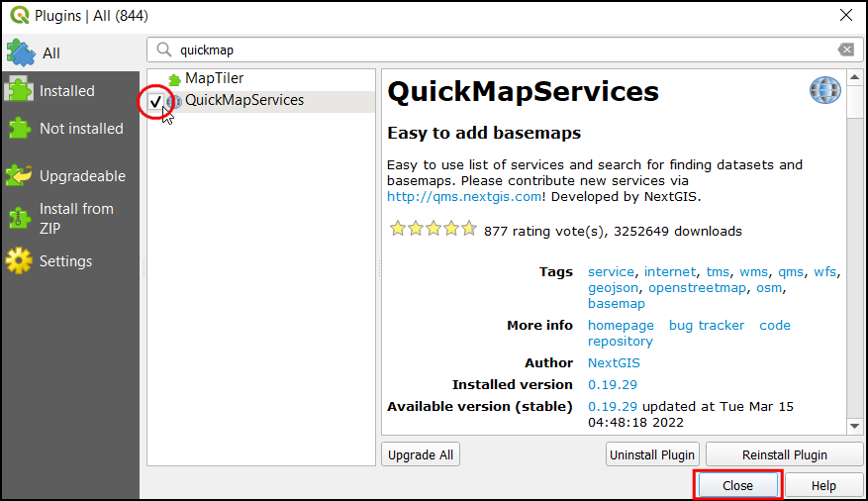
Task: Click the details scrollbar down arrow
Action: click(855, 426)
